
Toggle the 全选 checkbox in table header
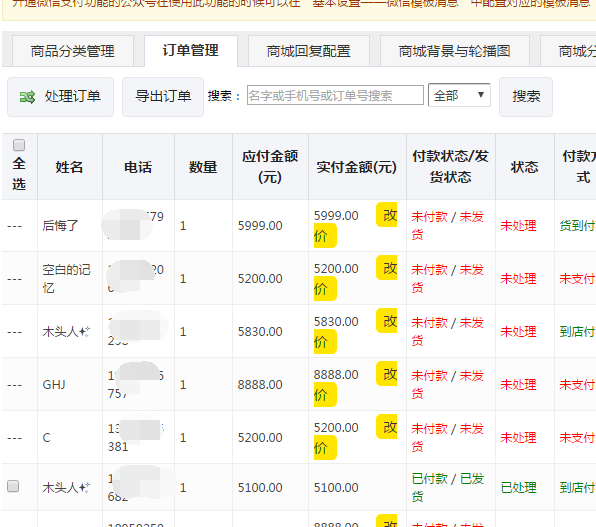19,145
